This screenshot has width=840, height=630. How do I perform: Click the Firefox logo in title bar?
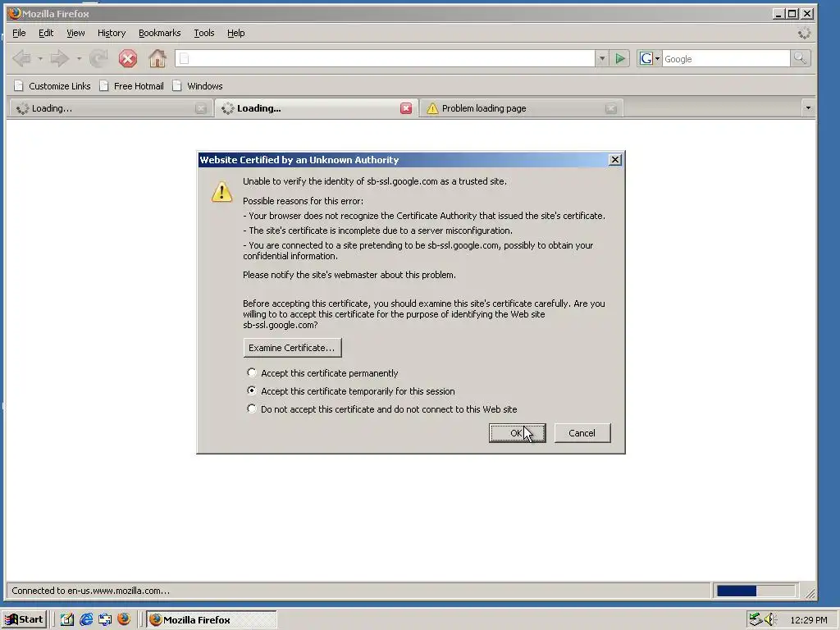[x=15, y=13]
